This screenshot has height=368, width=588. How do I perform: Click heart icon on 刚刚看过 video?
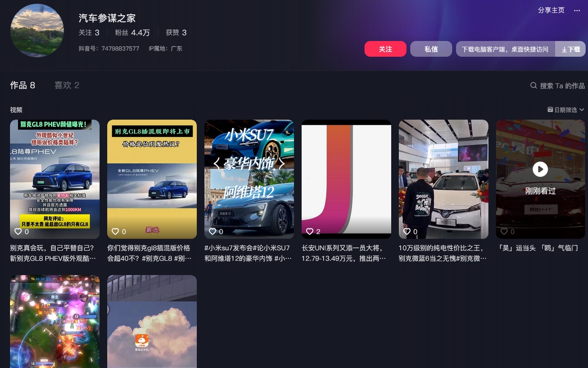(504, 232)
